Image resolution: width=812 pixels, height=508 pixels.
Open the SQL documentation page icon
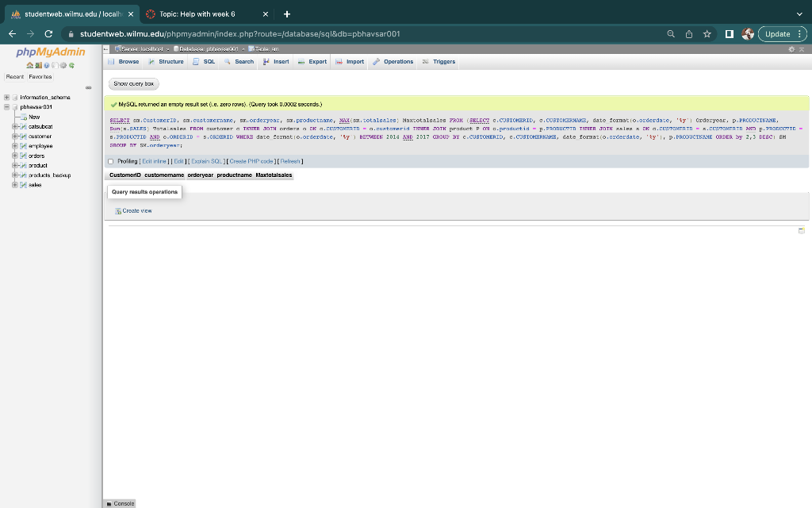pos(55,65)
